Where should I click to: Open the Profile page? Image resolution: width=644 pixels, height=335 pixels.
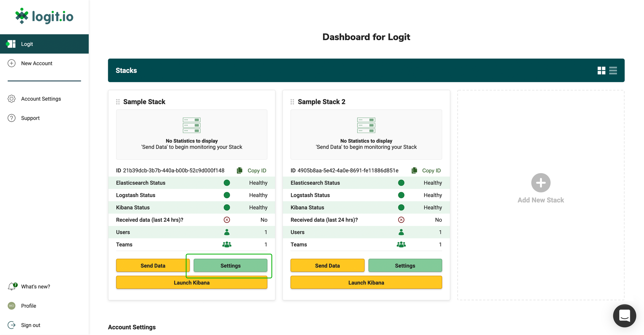[29, 306]
